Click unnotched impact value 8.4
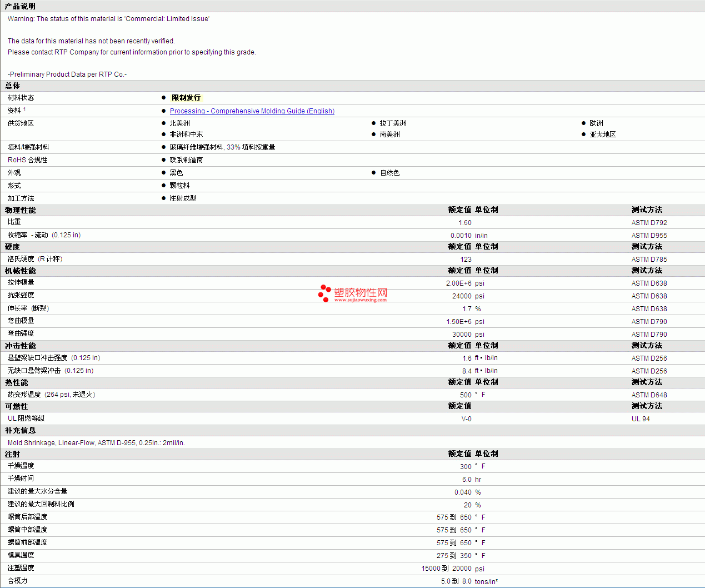The height and width of the screenshot is (588, 705). (467, 371)
